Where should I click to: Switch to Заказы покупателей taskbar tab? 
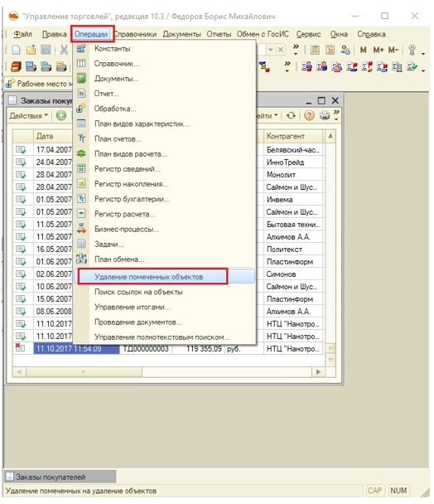60,477
